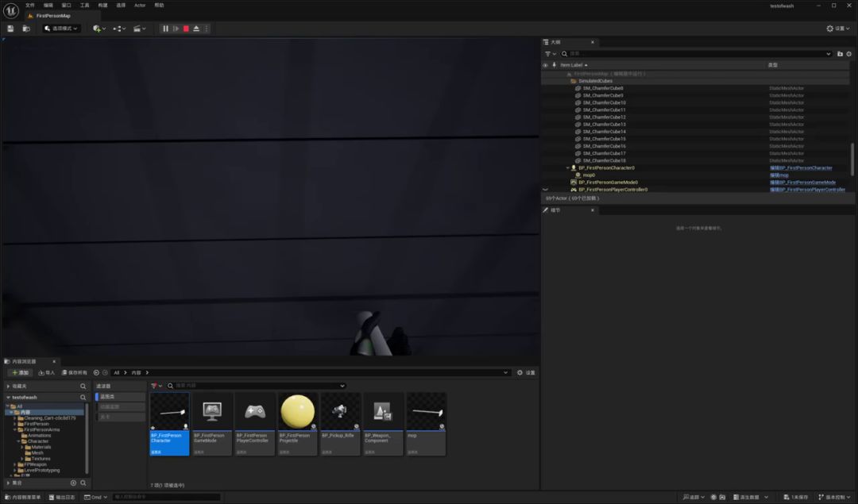Save the current level with the disk icon
The height and width of the screenshot is (504, 858).
[x=10, y=29]
